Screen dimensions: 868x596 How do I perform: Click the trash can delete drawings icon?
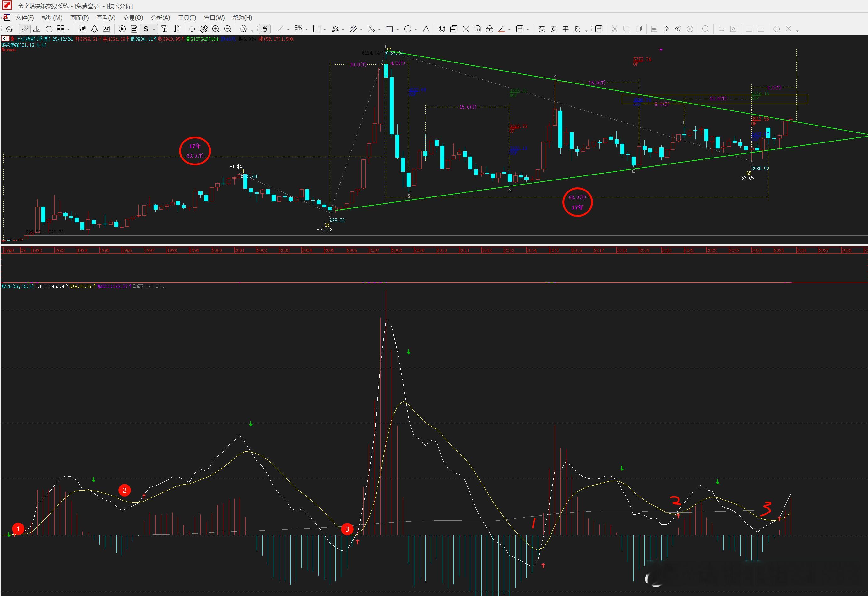tap(478, 29)
